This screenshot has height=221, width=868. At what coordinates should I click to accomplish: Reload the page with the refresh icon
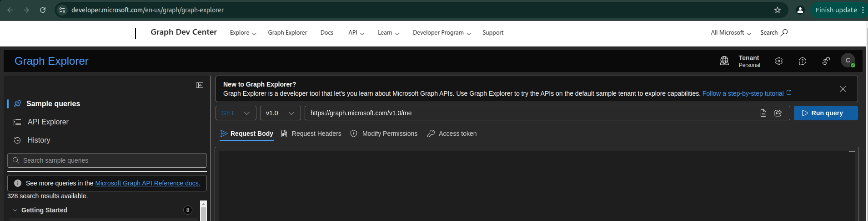coord(43,10)
